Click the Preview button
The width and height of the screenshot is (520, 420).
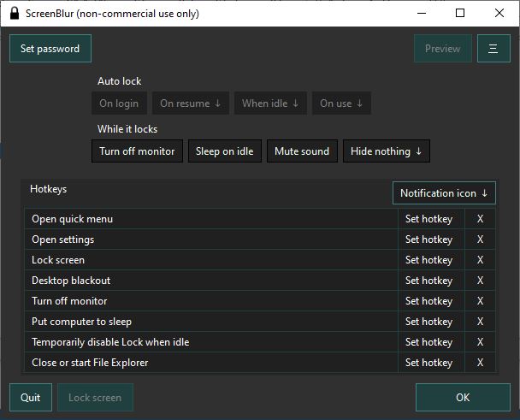pos(443,49)
